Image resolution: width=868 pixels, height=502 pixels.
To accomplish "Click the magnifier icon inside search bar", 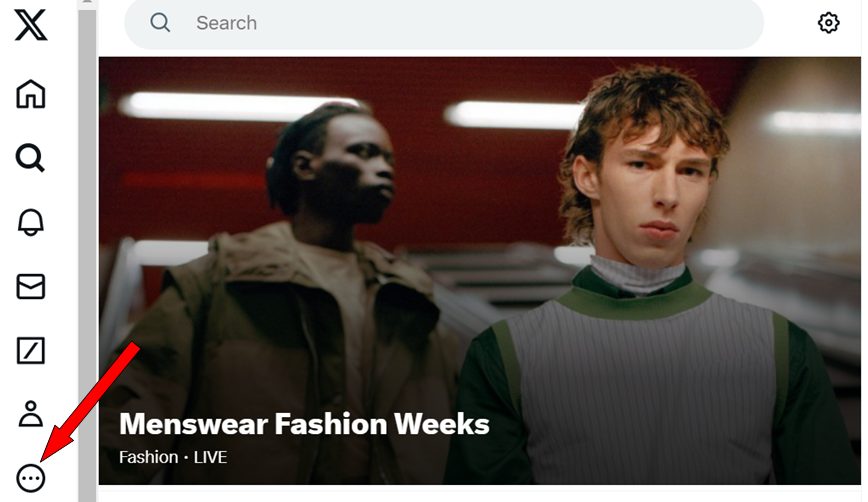I will pyautogui.click(x=160, y=23).
